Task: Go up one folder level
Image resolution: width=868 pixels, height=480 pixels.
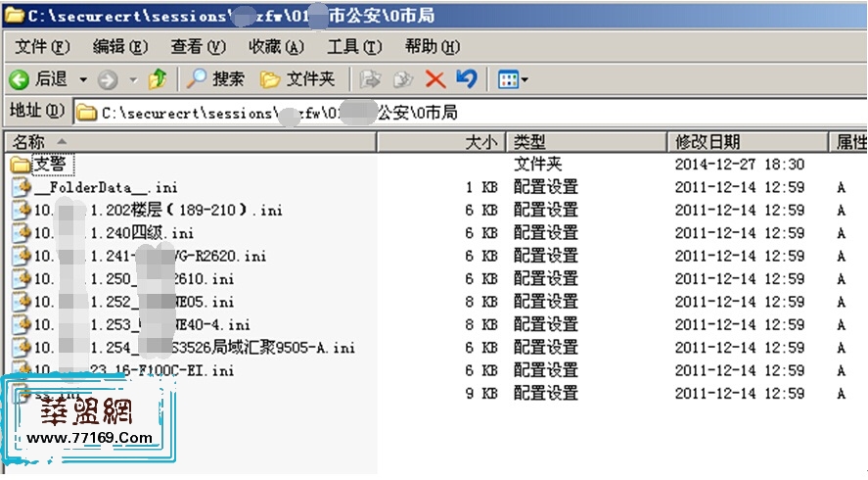Action: (157, 79)
